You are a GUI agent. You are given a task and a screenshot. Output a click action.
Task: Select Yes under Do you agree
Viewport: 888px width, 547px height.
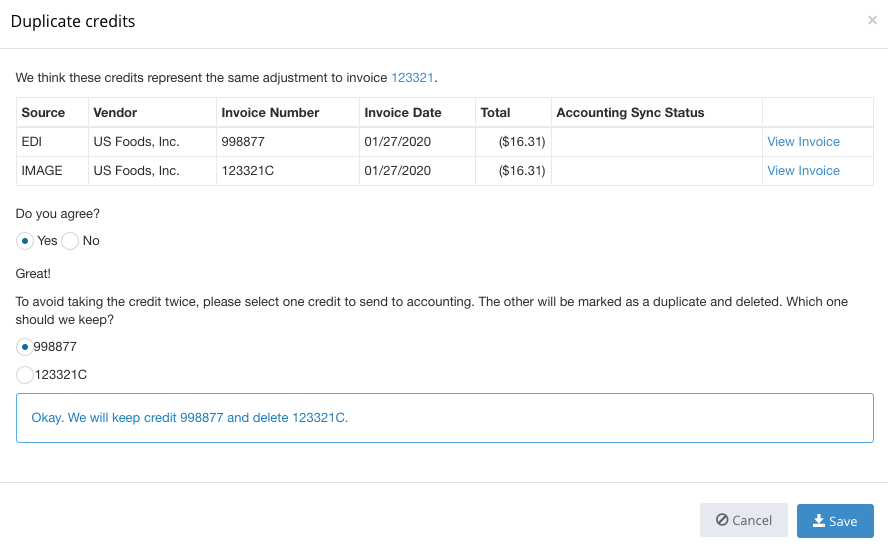point(25,241)
